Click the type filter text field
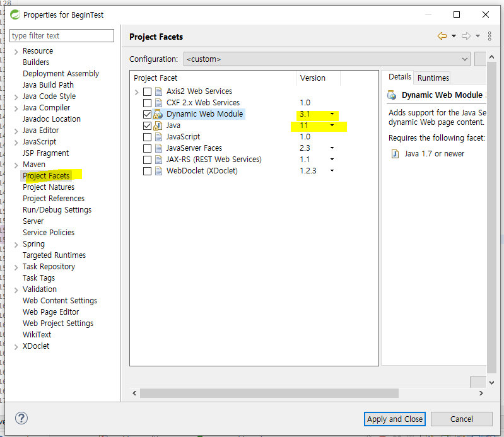 (62, 35)
